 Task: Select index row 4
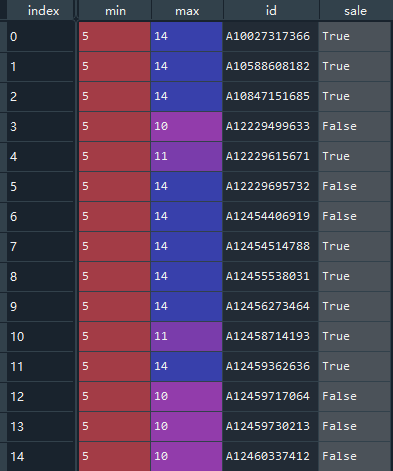(x=40, y=156)
